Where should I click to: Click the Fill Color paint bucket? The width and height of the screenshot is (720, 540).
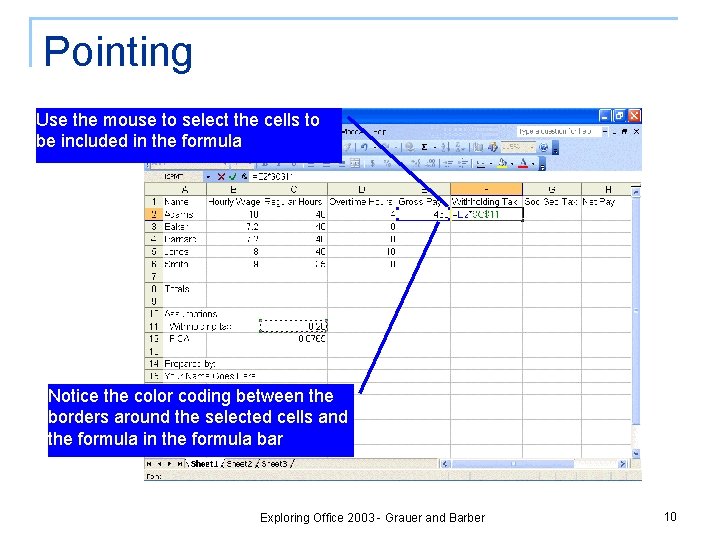click(501, 163)
